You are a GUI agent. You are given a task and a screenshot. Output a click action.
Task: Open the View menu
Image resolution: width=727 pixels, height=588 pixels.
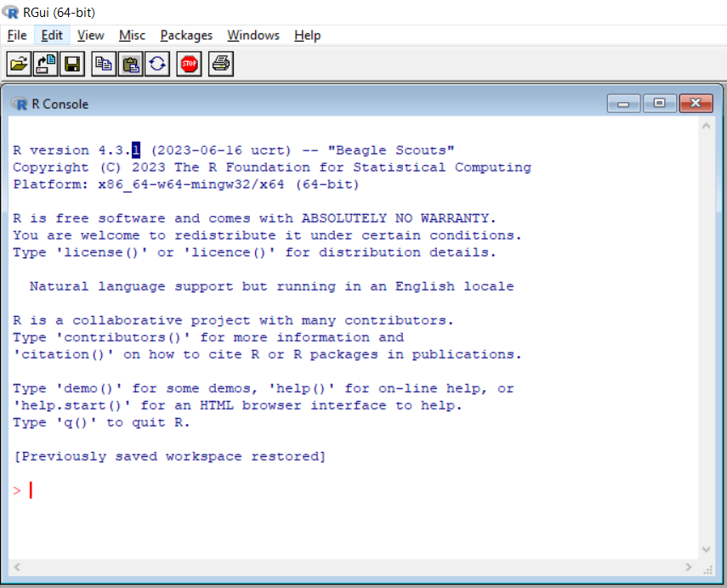pos(90,35)
